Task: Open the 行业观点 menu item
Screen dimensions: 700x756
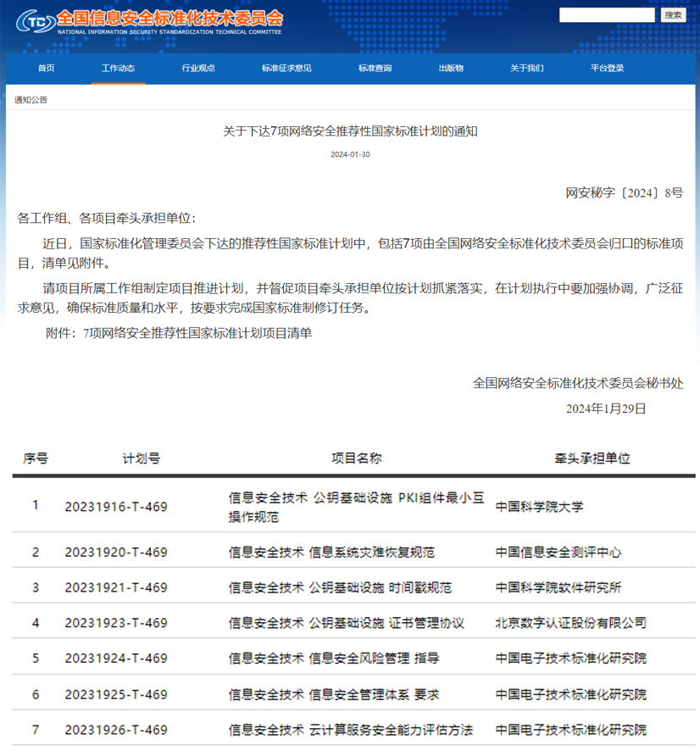Action: 198,68
